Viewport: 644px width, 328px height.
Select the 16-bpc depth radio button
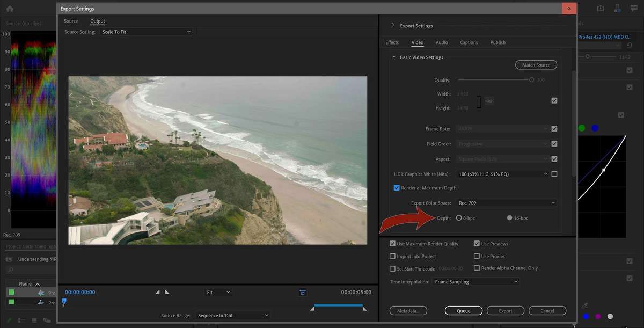509,217
